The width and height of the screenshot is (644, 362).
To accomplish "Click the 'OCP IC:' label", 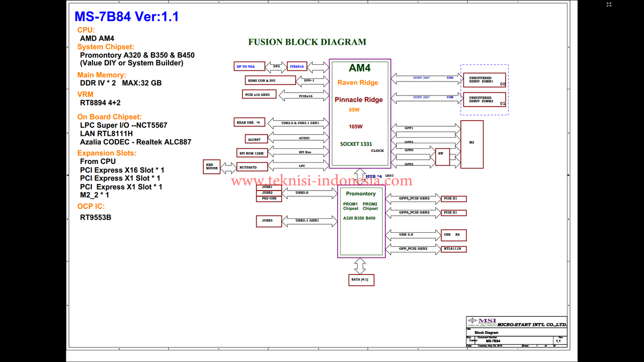I will pyautogui.click(x=91, y=206).
